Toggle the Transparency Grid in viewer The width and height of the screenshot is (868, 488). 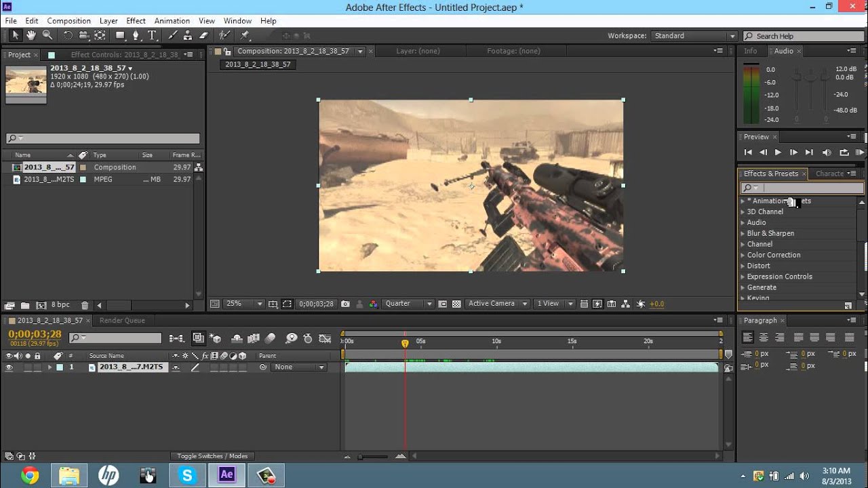point(456,304)
